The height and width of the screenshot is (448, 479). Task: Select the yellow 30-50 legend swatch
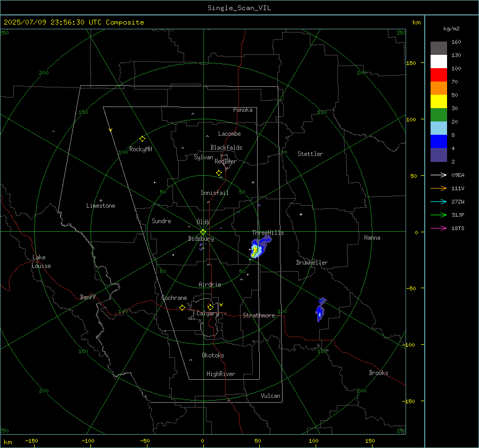[439, 102]
